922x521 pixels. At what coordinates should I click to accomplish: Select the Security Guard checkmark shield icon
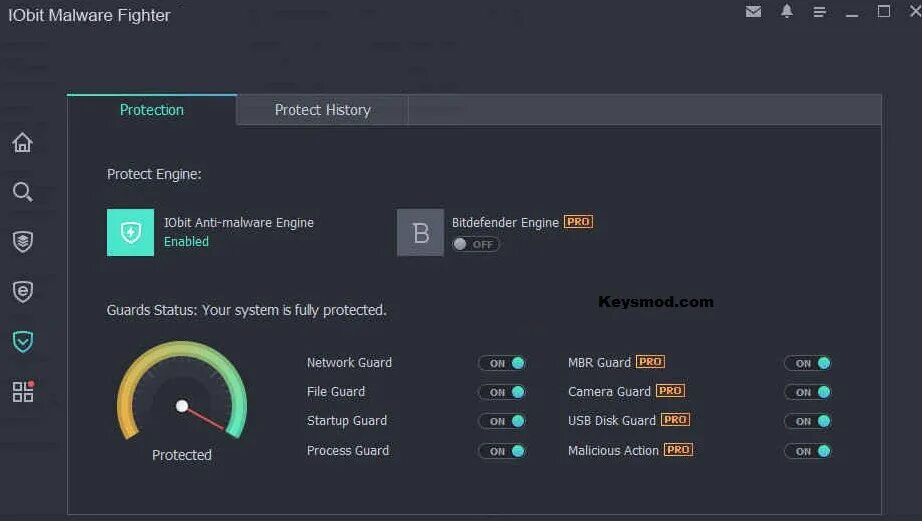tap(22, 342)
